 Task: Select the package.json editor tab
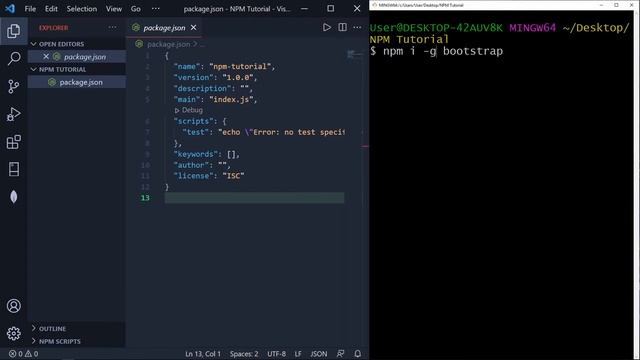coord(164,27)
